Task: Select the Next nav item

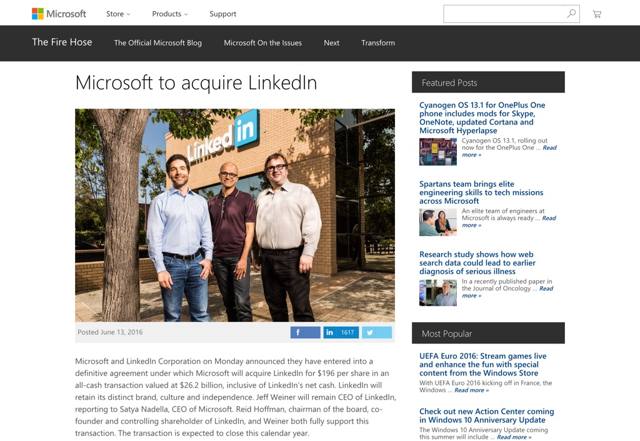Action: tap(332, 43)
